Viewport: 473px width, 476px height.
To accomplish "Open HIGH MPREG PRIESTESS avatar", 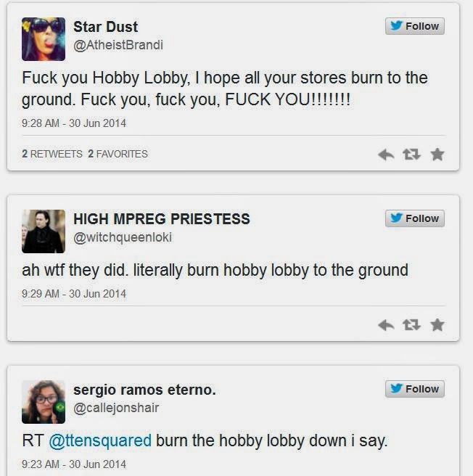I will 44,231.
